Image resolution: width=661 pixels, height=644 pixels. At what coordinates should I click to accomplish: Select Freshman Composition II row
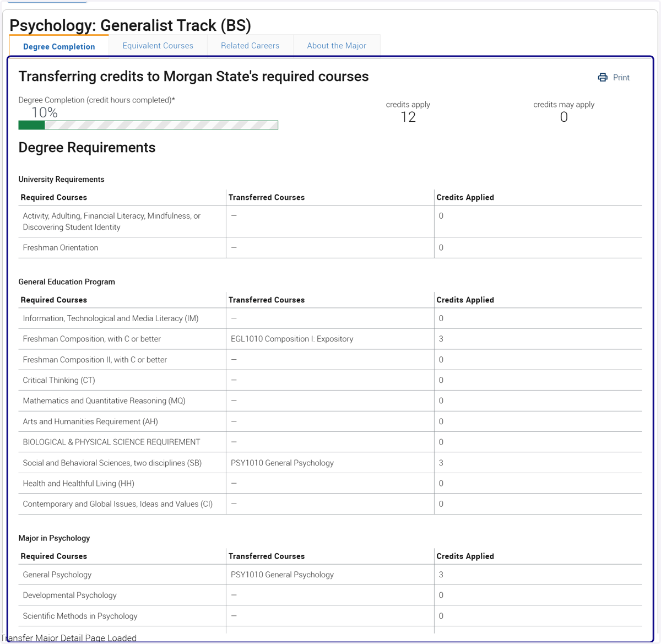(330, 360)
